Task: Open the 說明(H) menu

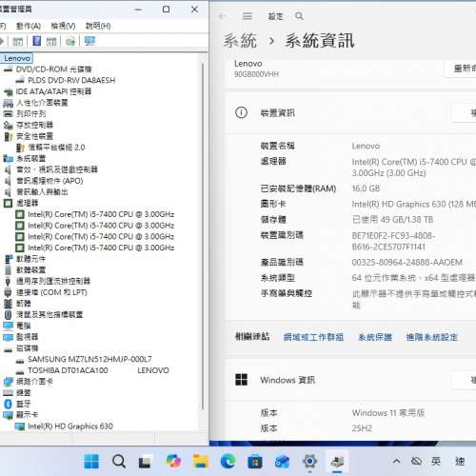Action: tap(98, 26)
